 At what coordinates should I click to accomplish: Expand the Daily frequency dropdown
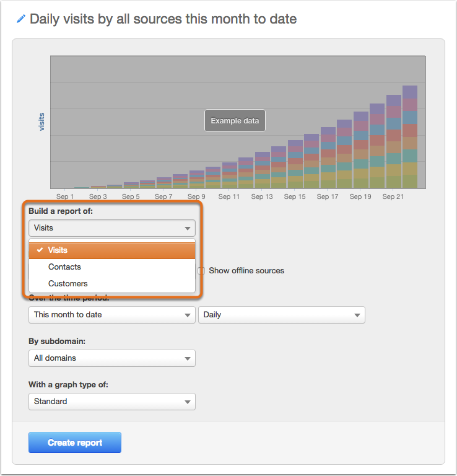coord(282,315)
